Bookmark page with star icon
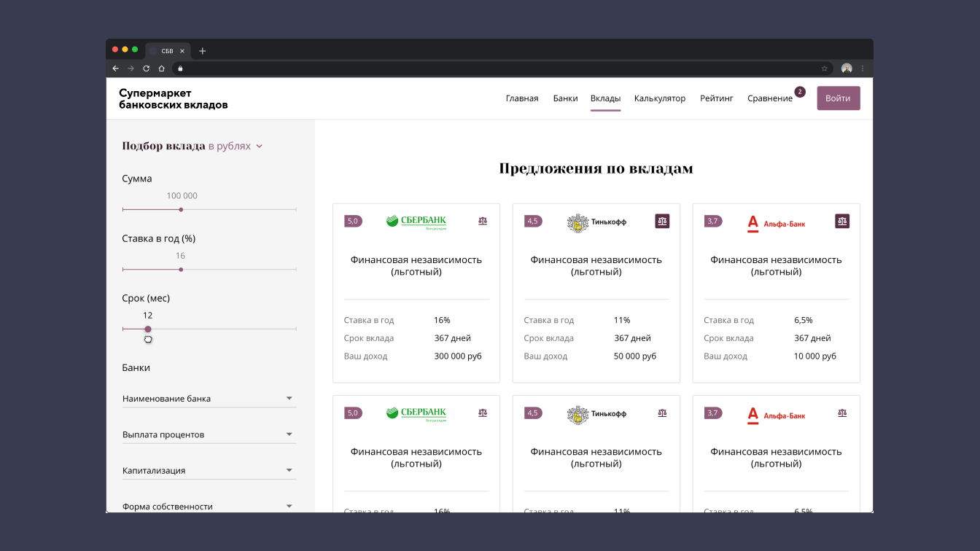980x551 pixels. [825, 69]
